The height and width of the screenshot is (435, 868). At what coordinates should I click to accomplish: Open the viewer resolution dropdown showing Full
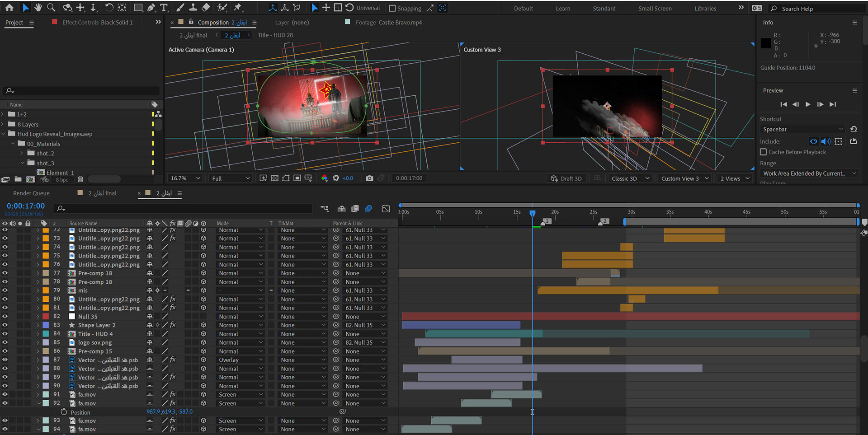231,178
